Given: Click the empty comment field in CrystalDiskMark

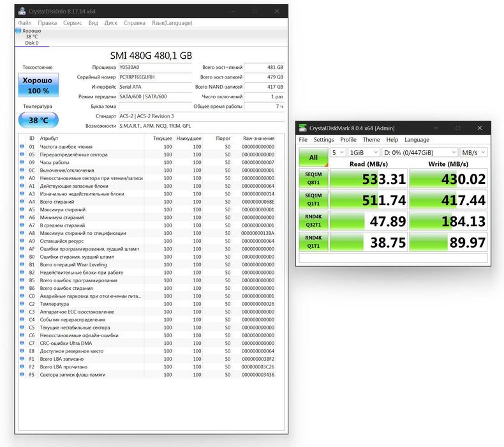Looking at the screenshot, I should click(393, 258).
